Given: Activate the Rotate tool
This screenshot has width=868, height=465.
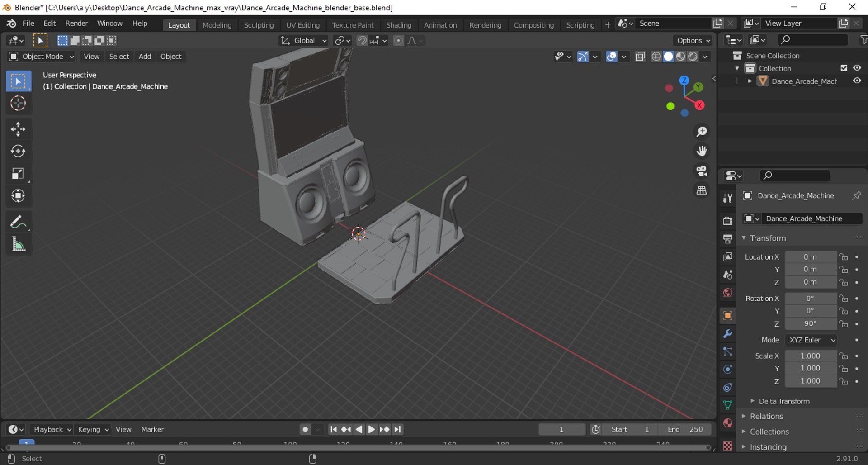Looking at the screenshot, I should click(18, 151).
